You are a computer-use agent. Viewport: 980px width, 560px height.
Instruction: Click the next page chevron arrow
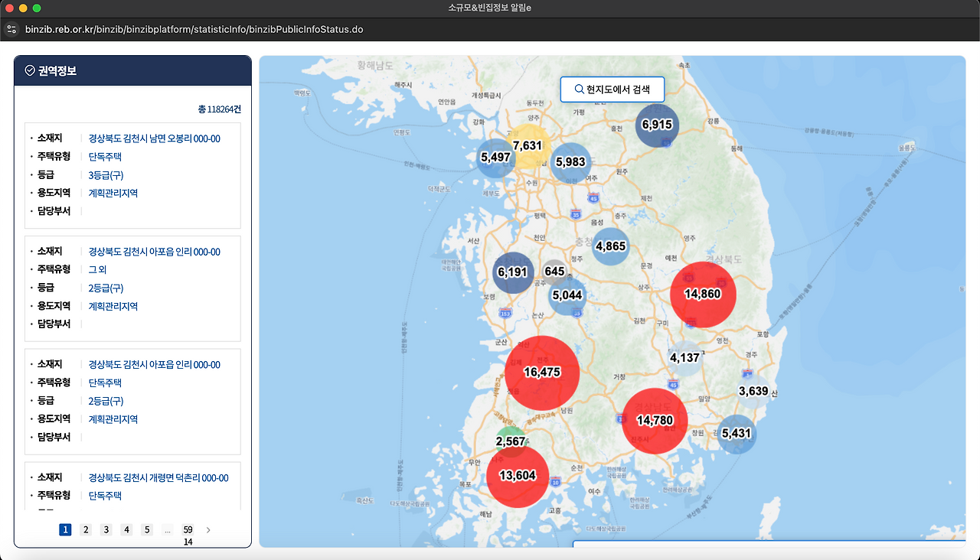[208, 529]
